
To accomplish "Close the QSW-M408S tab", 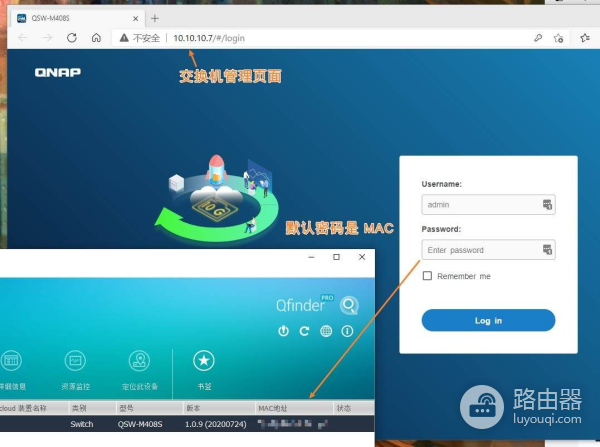I will tap(135, 18).
